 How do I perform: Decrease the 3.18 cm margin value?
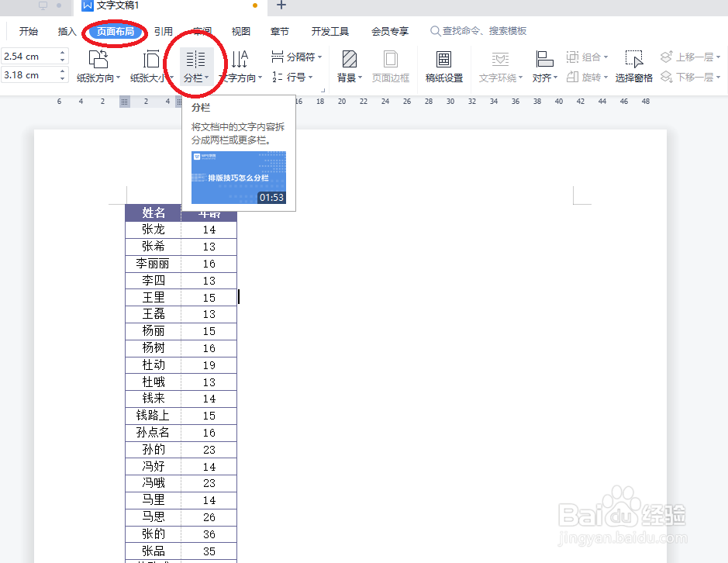[63, 79]
